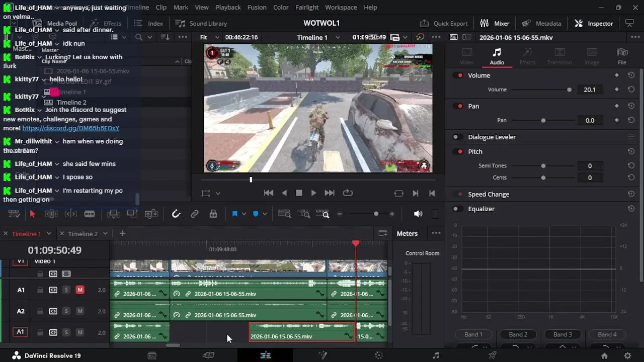Reset the Pitch section

[631, 151]
